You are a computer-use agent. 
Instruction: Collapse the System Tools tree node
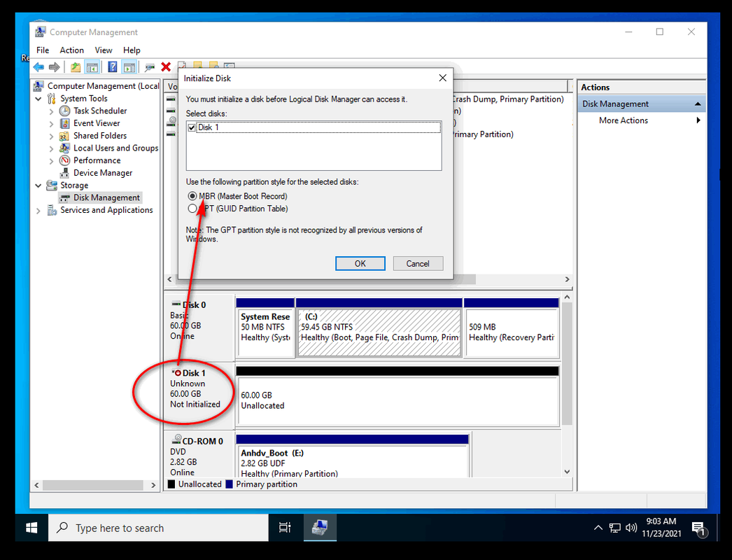[38, 99]
